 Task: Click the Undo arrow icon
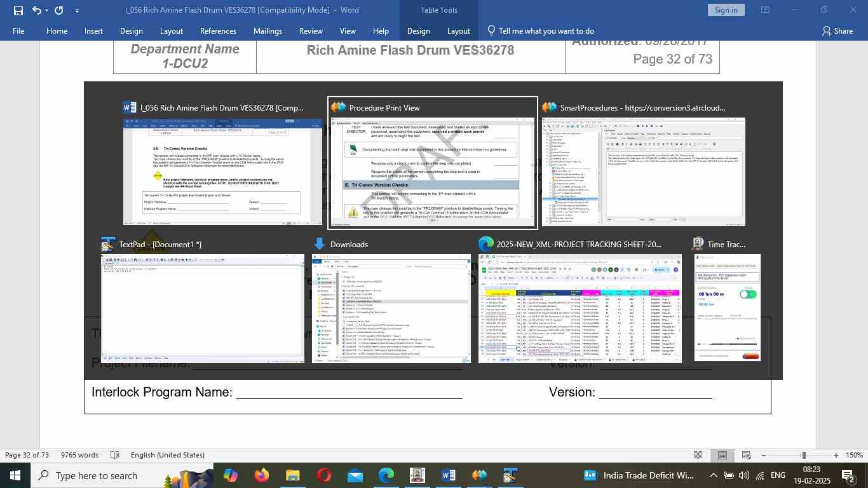(36, 10)
